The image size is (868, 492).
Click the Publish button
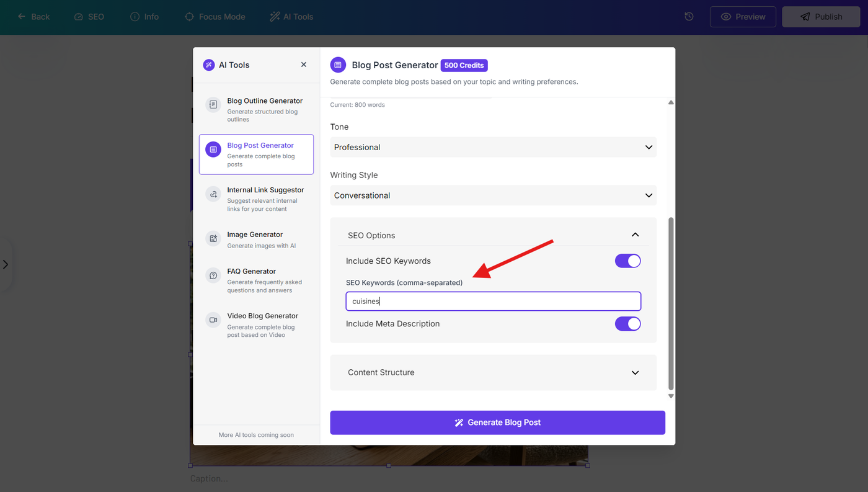(x=821, y=17)
